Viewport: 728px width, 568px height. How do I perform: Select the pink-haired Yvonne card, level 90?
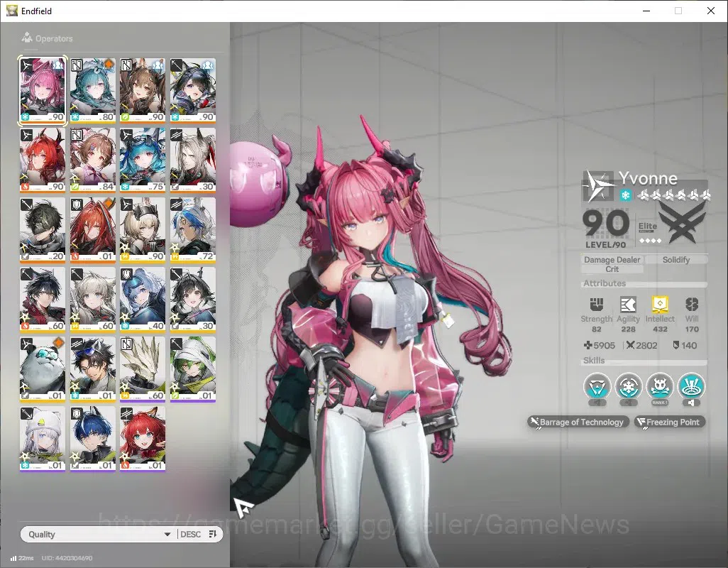43,91
